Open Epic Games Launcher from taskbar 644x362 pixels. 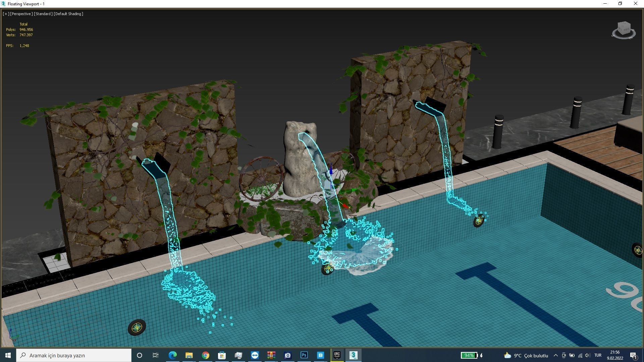tap(337, 355)
